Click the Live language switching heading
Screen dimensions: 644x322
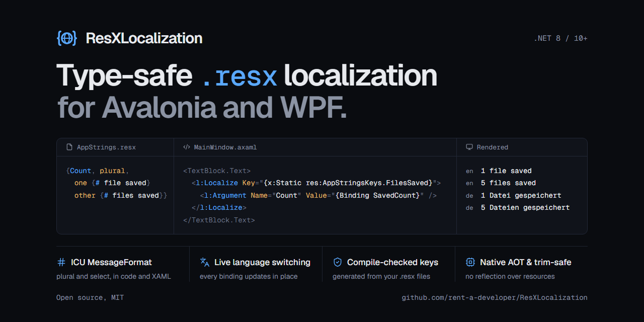tap(262, 262)
